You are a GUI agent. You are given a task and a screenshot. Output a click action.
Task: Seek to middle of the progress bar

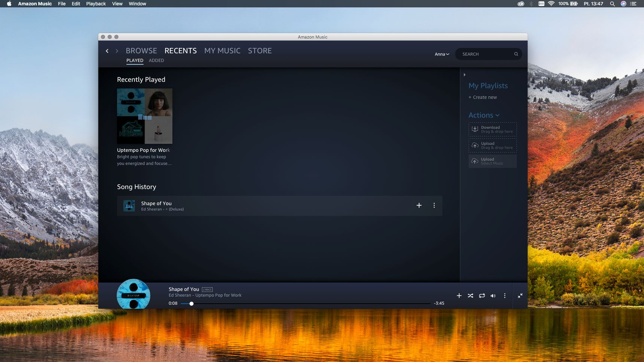point(306,304)
